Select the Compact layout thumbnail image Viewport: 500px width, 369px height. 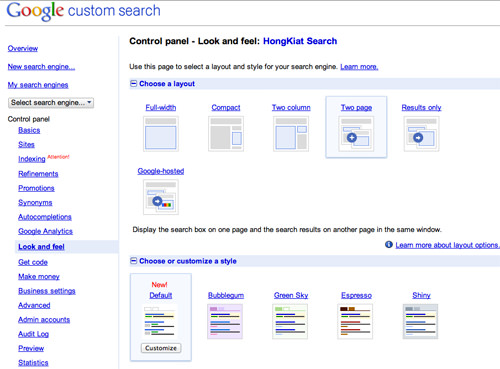pos(226,134)
